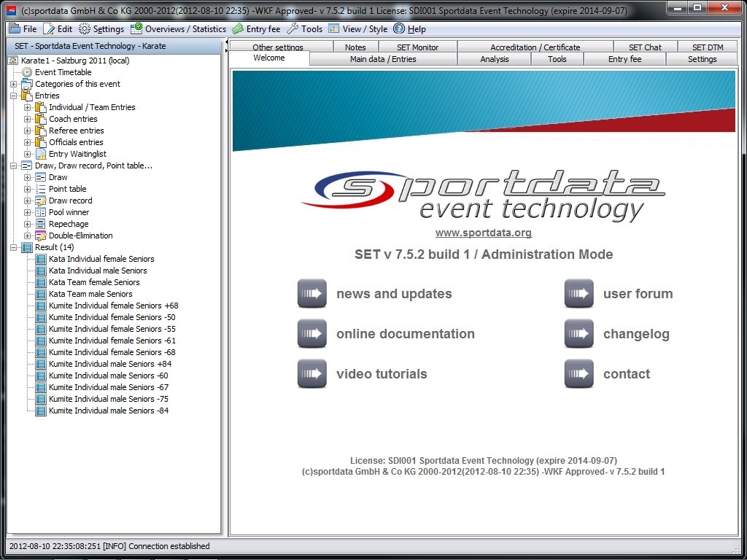Switch to the Accreditation / Certificate tab
This screenshot has width=747, height=560.
coord(535,47)
